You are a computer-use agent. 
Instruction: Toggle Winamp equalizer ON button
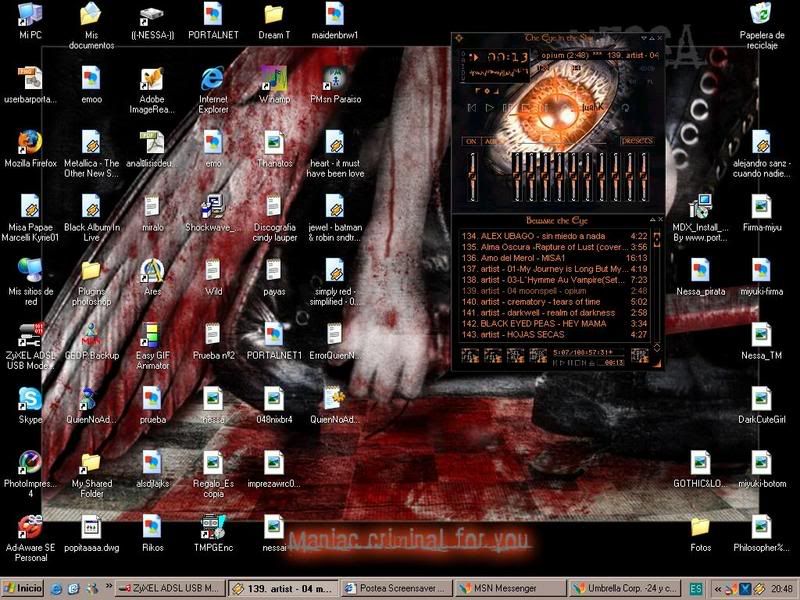(x=471, y=141)
